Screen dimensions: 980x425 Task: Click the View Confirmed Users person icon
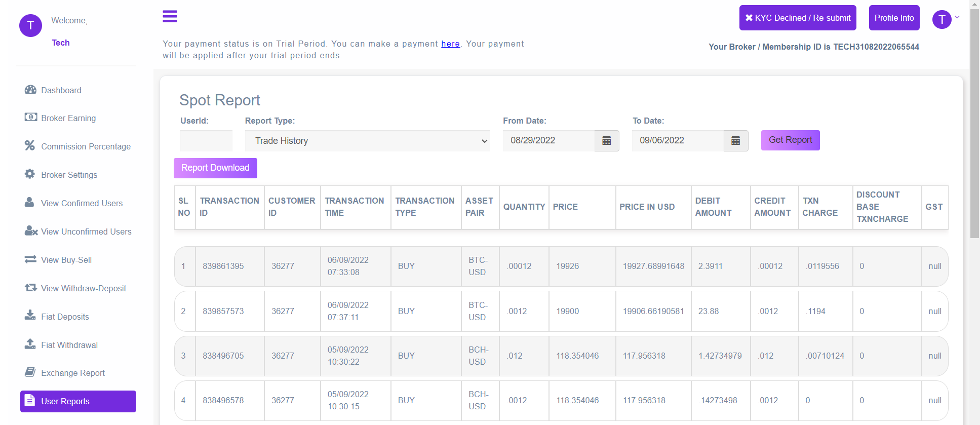click(x=29, y=203)
